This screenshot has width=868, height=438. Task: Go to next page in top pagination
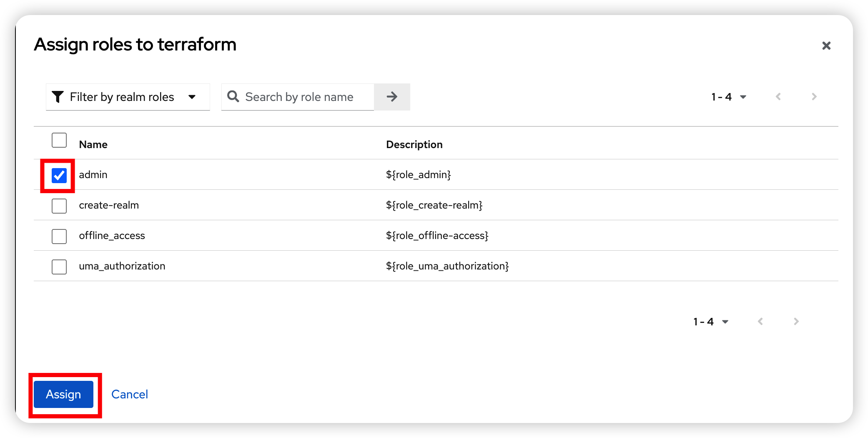[x=814, y=97]
